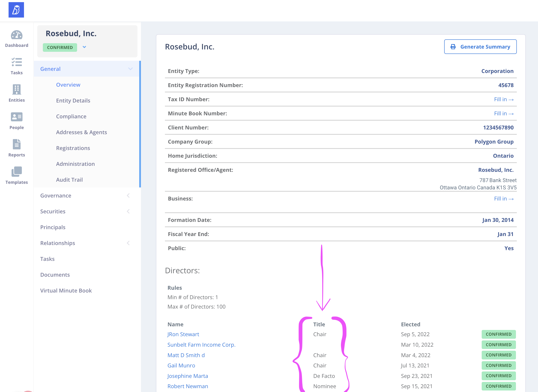
Task: Open Virtual Minute Book section
Action: point(66,290)
